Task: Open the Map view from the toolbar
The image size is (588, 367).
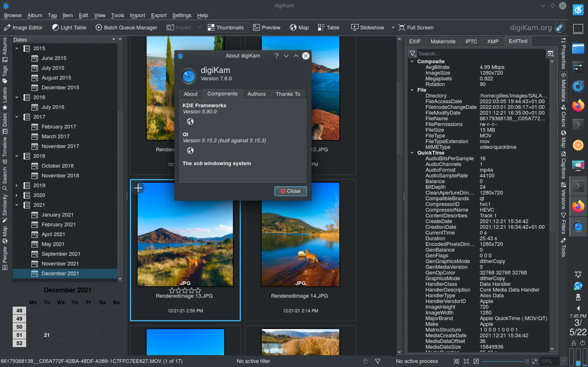Action: click(x=299, y=28)
